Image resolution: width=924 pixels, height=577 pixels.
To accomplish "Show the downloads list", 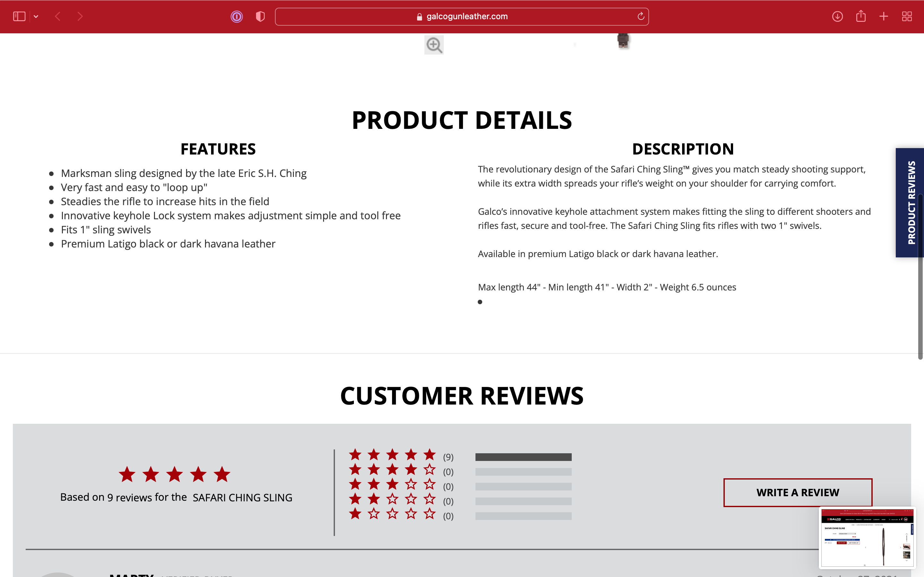I will click(x=837, y=16).
